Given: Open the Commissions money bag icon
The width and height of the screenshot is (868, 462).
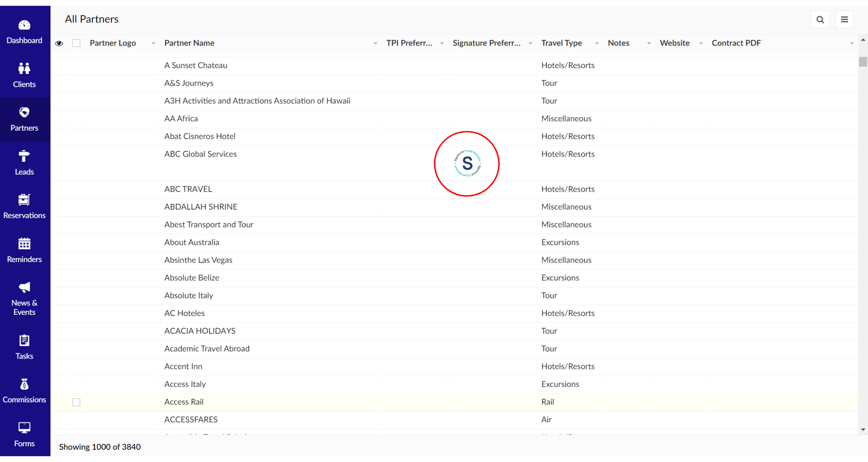Looking at the screenshot, I should tap(24, 384).
